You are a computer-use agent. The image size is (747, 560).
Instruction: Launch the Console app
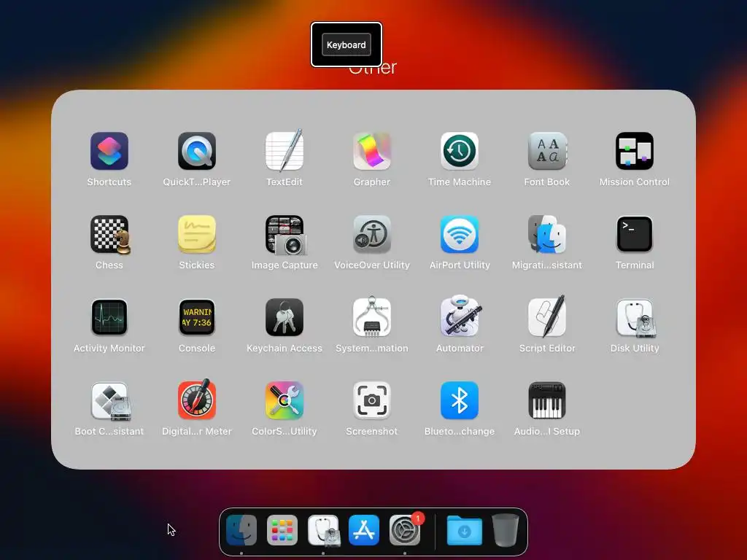coord(197,317)
